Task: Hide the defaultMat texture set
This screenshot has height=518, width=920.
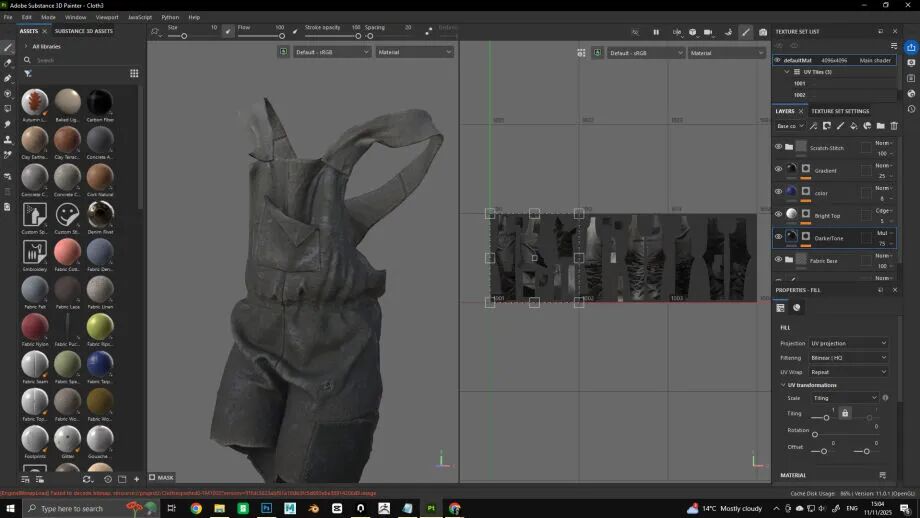Action: [779, 60]
